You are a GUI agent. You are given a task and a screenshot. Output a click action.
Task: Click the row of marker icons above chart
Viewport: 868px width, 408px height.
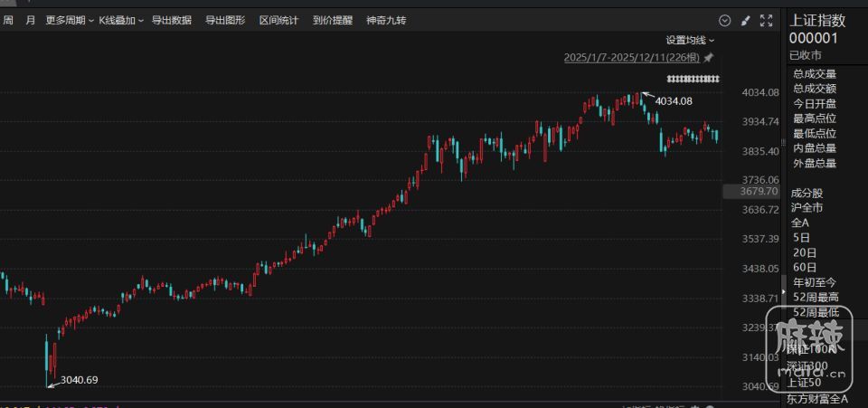point(693,79)
